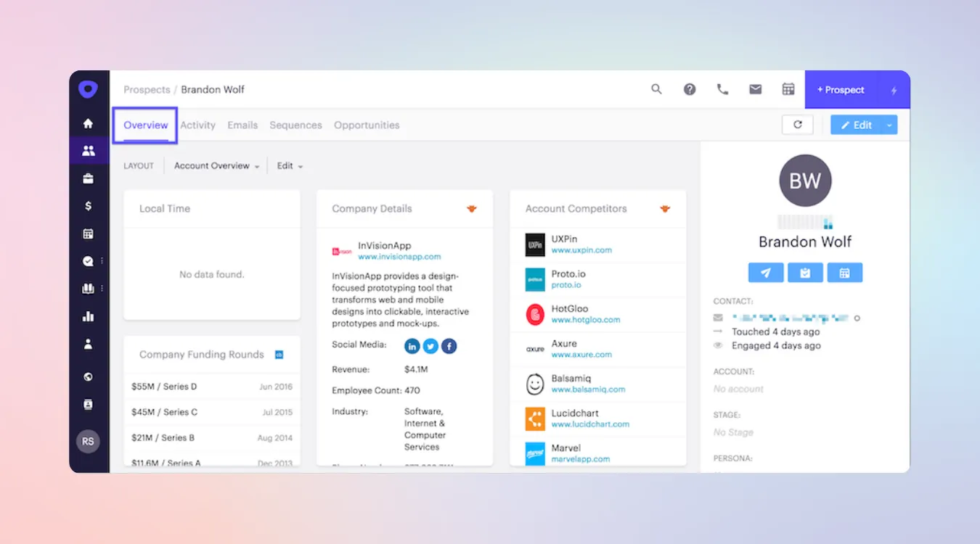This screenshot has height=544, width=980.
Task: Open Tasks via sidebar checkmark icon
Action: point(89,261)
